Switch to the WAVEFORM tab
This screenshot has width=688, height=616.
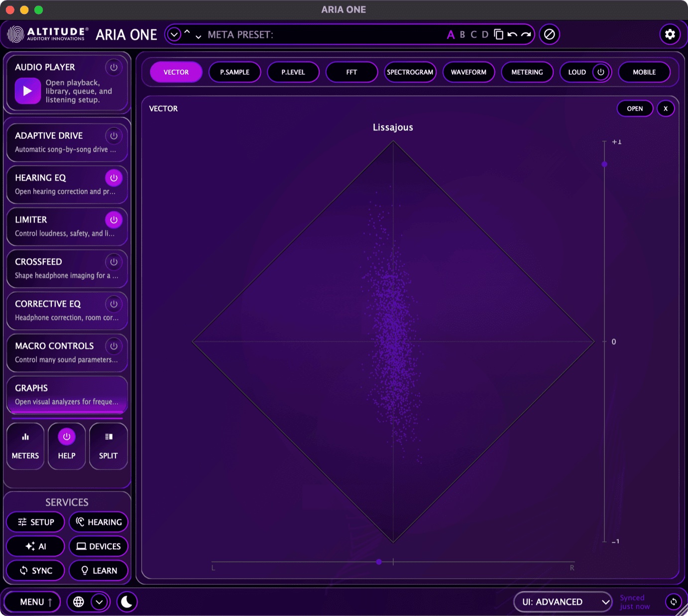click(468, 72)
